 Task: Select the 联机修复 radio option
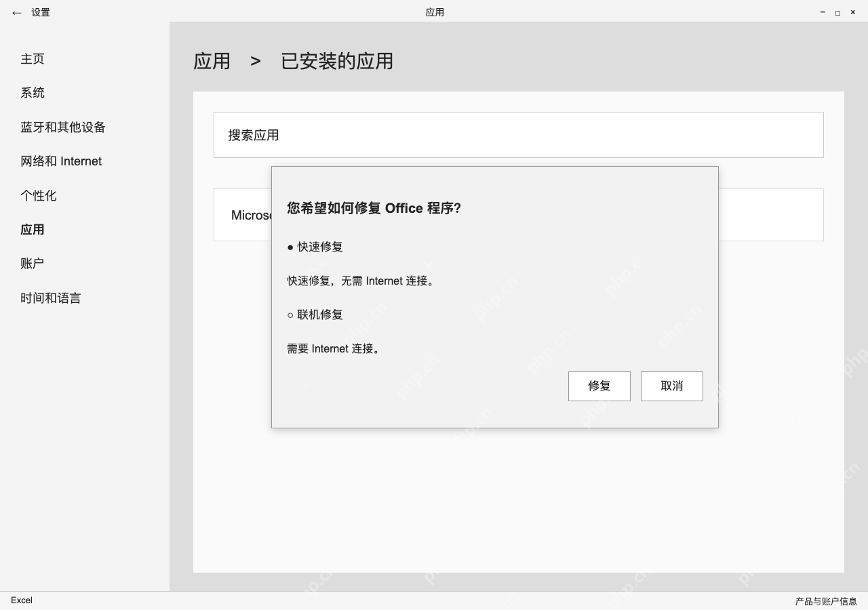(315, 314)
